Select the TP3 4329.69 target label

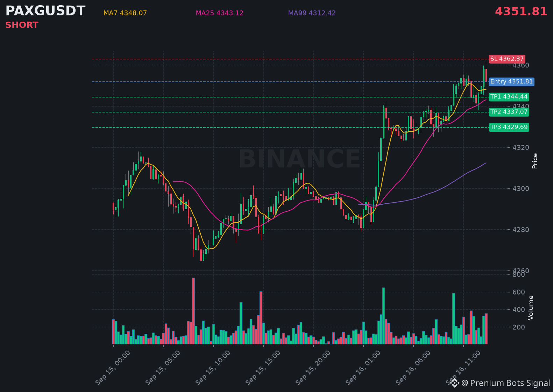click(x=509, y=127)
